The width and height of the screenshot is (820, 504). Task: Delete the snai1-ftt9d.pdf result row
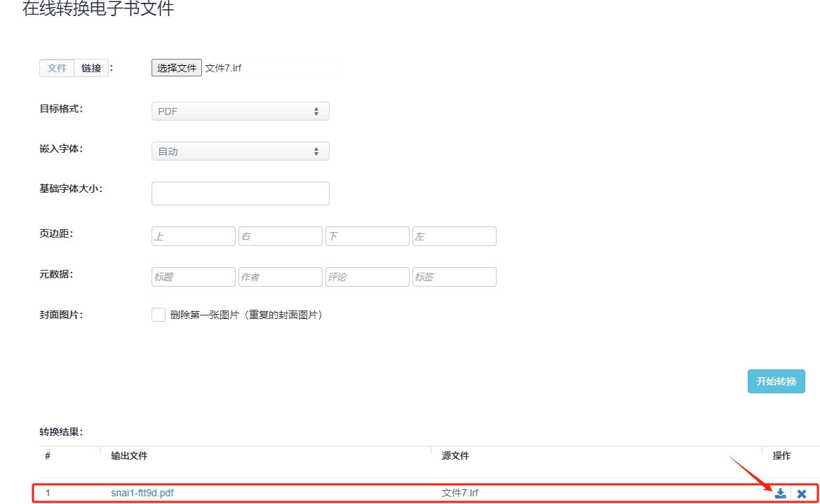point(802,493)
